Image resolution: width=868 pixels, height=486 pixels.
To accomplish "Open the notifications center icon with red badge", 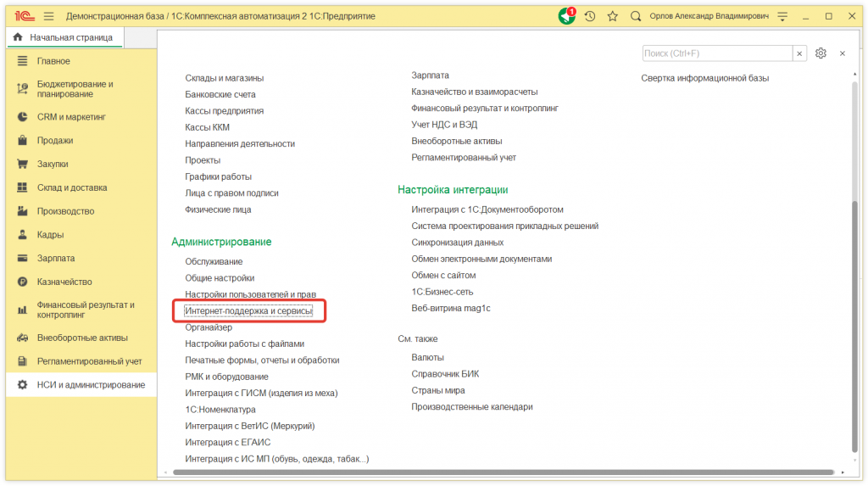I will point(567,15).
